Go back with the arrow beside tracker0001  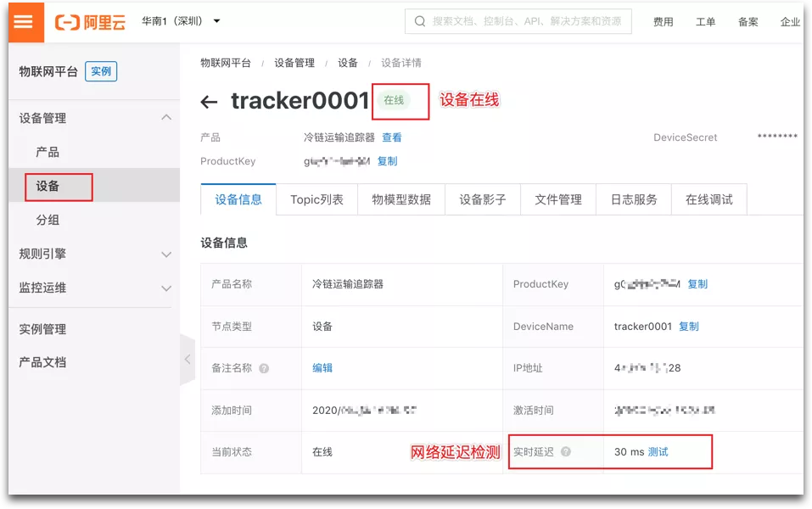click(x=209, y=102)
